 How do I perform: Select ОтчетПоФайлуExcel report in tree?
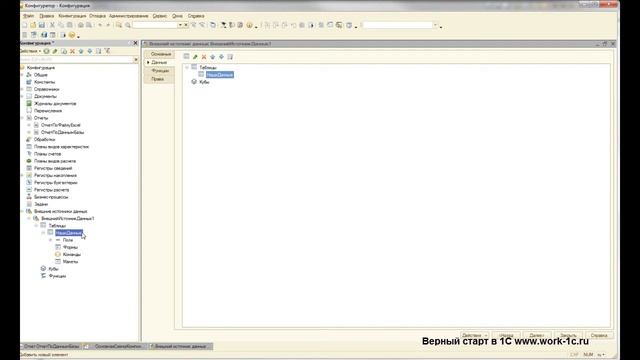[x=61, y=125]
